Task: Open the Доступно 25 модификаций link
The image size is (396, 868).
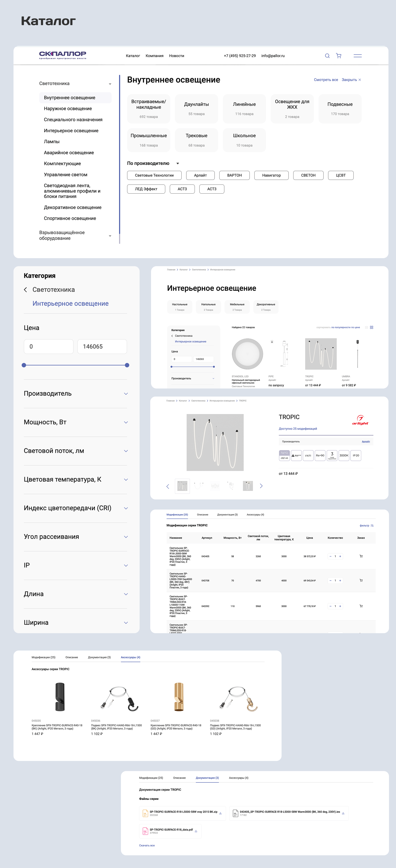Action: tap(298, 429)
